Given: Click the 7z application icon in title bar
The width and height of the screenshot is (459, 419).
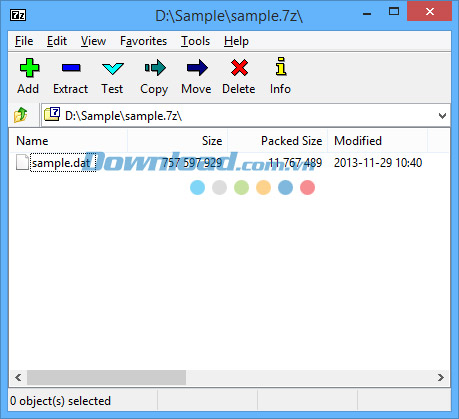Looking at the screenshot, I should tap(18, 15).
